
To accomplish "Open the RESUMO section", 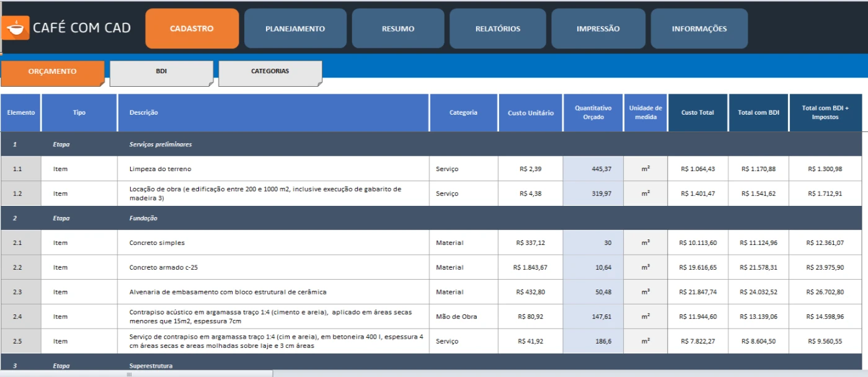I will 397,29.
